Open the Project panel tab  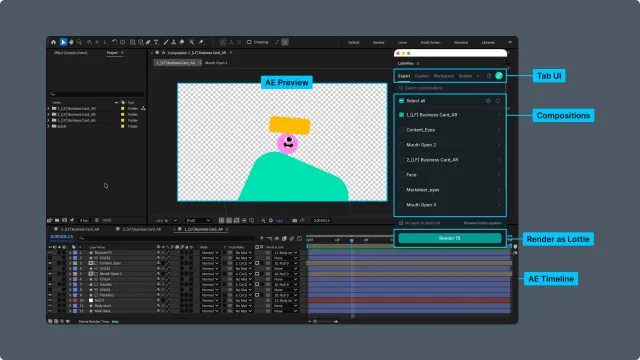click(x=112, y=53)
